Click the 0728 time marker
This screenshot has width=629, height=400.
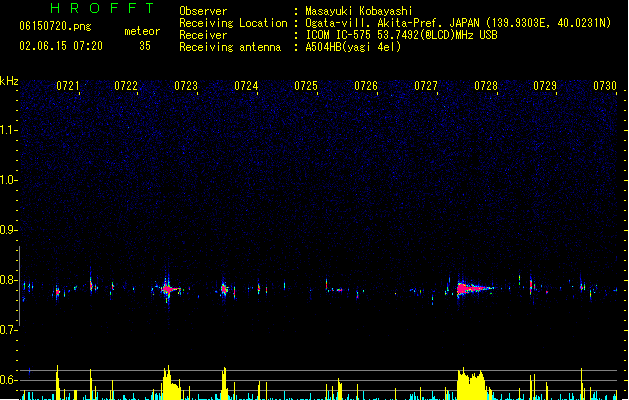(x=486, y=86)
